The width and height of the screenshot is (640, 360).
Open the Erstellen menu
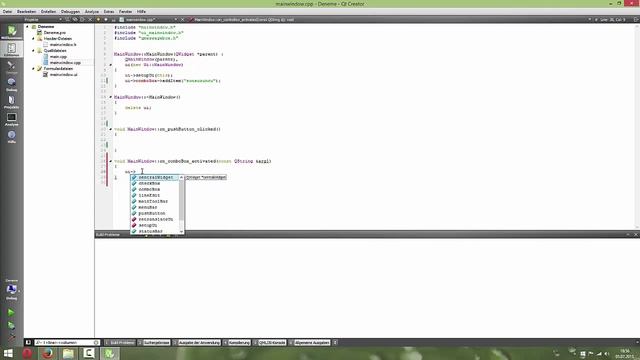[x=49, y=12]
